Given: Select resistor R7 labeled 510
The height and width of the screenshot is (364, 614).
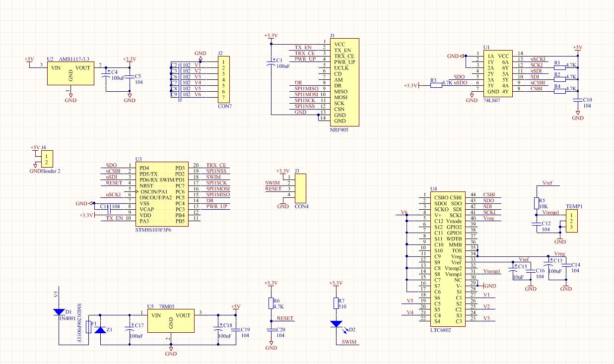Looking at the screenshot, I should pyautogui.click(x=336, y=303).
